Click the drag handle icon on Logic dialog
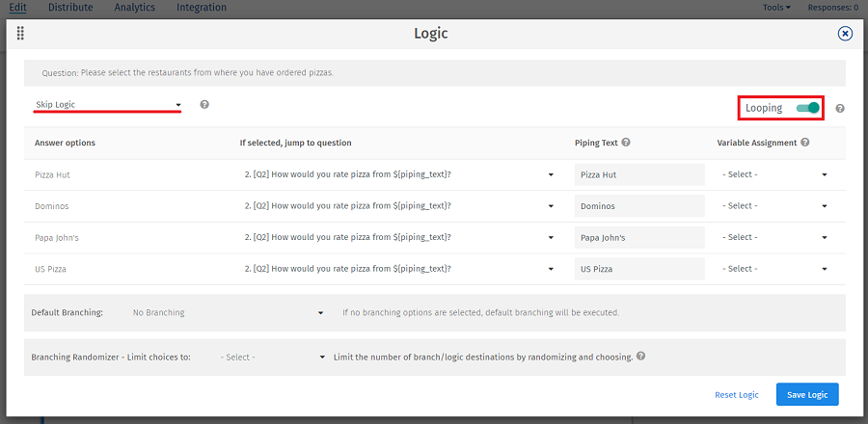 [x=20, y=34]
